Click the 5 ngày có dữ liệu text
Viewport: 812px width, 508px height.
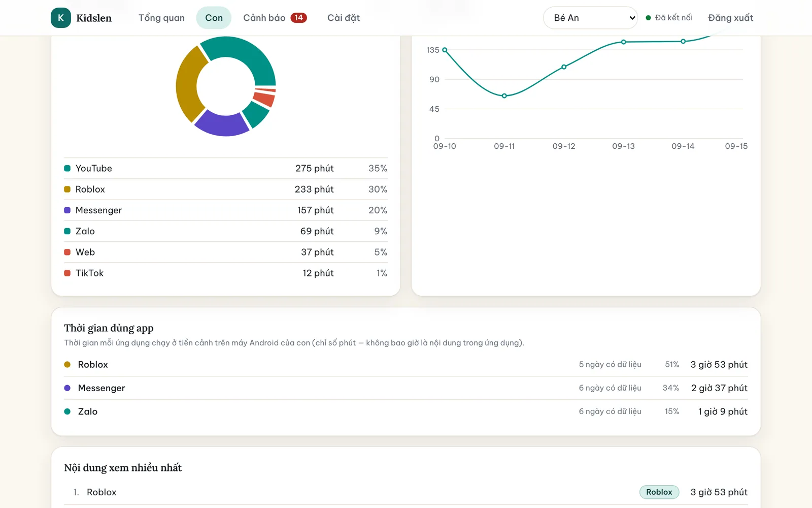pos(610,364)
